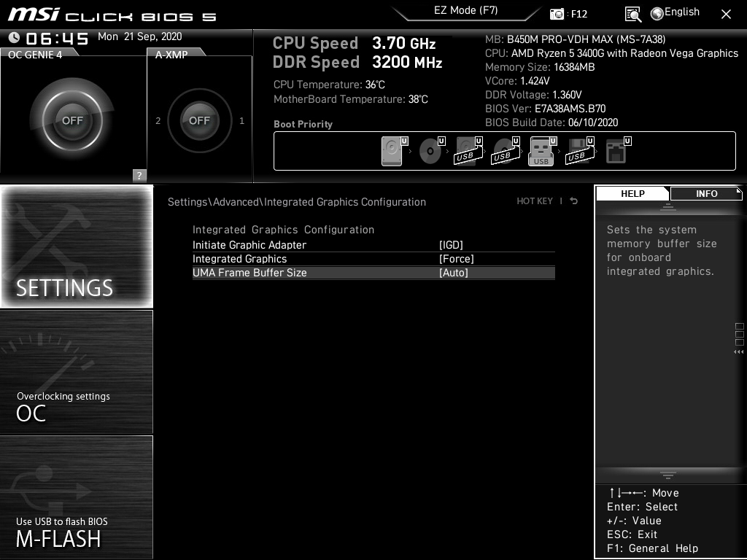The image size is (747, 560).
Task: Switch to the INFO tab
Action: coord(706,193)
